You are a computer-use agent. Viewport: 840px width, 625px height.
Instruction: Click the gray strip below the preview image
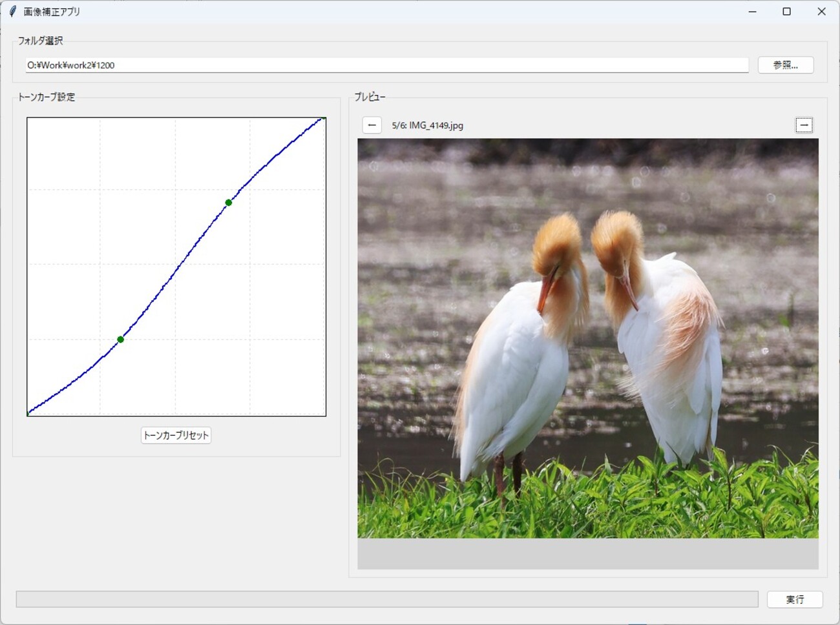click(x=587, y=554)
